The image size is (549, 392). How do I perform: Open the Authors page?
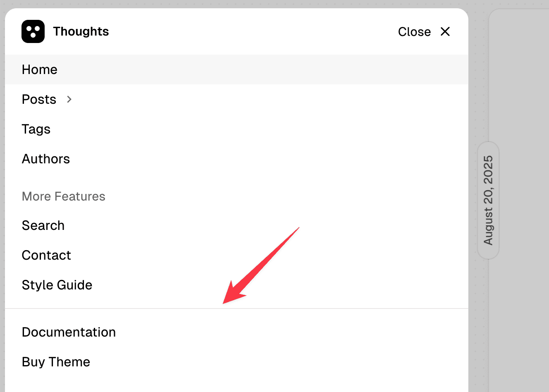click(45, 159)
